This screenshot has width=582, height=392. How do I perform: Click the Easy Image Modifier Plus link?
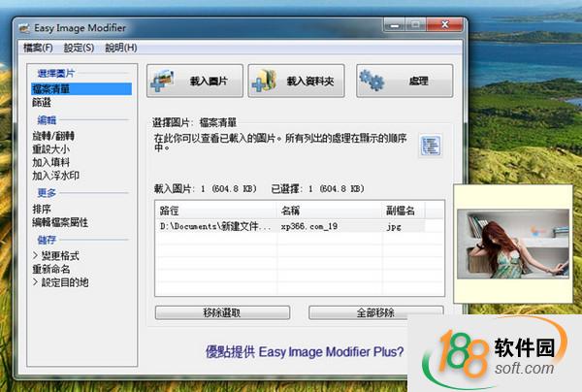tap(306, 351)
